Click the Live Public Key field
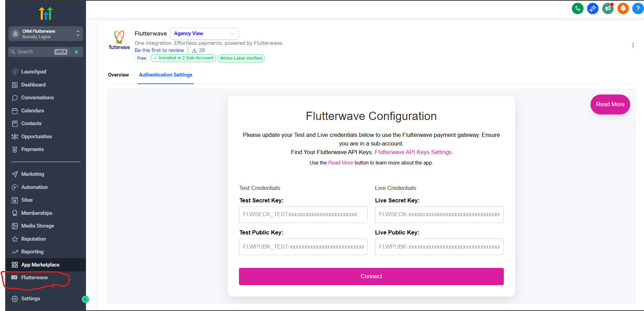This screenshot has width=644, height=311. click(x=439, y=247)
